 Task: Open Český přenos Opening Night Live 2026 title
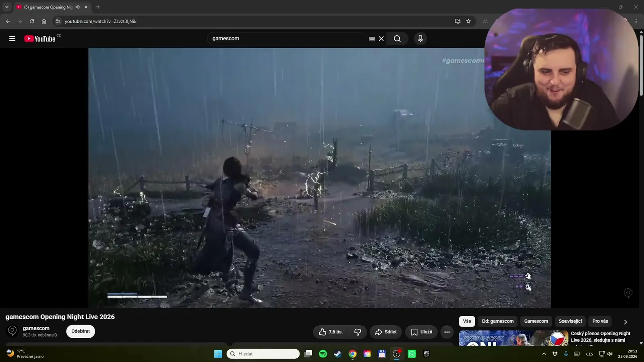601,337
